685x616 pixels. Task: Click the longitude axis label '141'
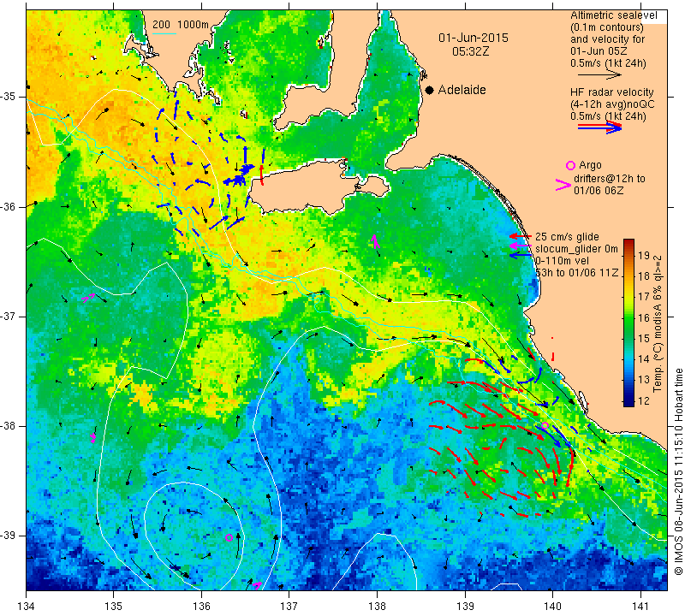point(640,607)
